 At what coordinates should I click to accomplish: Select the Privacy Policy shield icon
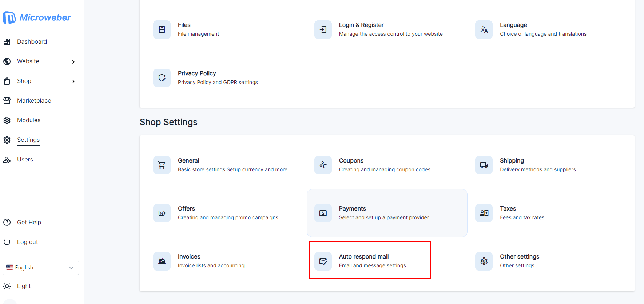coord(162,78)
